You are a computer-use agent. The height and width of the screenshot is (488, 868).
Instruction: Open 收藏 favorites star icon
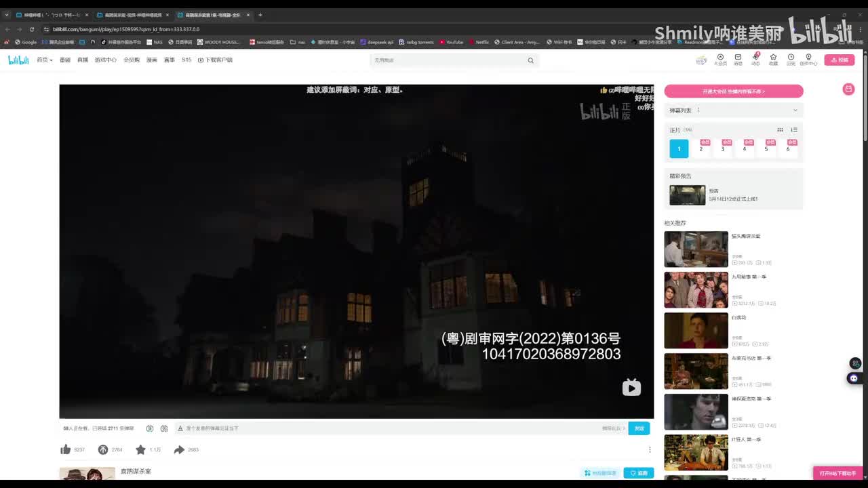(773, 60)
